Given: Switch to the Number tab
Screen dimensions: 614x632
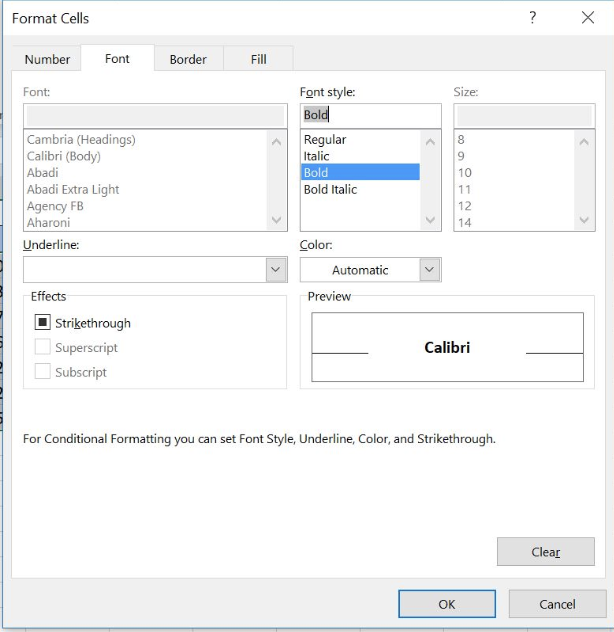Looking at the screenshot, I should coord(47,59).
